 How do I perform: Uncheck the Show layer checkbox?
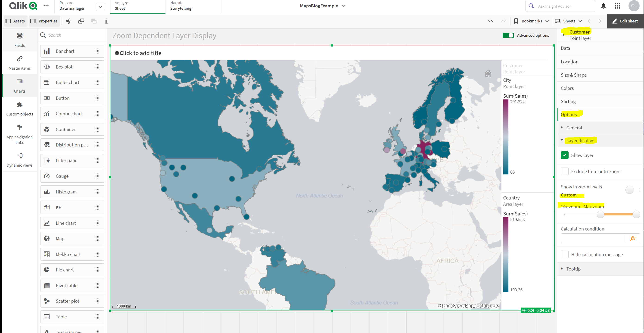point(564,155)
